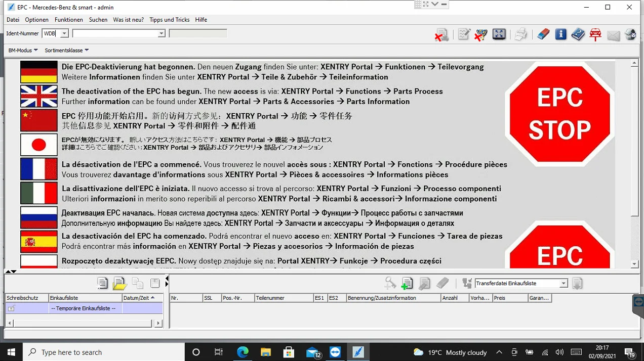Screen dimensions: 644x361
Task: Open the Funktionen menu
Action: (x=69, y=20)
